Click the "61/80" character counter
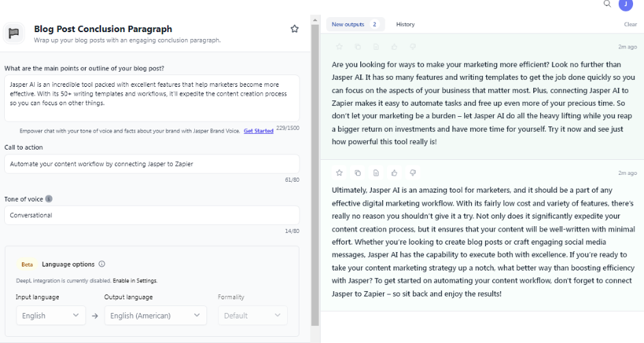 point(292,180)
